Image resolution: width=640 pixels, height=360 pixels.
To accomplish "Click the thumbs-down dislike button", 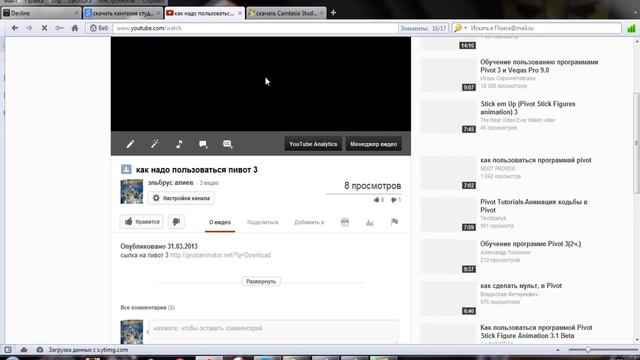I will coord(176,222).
